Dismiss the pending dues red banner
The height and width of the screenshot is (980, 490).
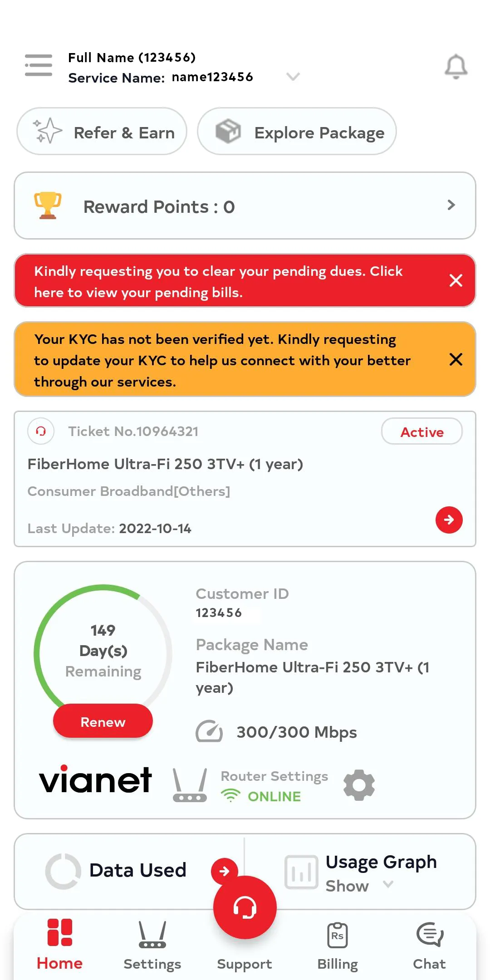coord(456,280)
